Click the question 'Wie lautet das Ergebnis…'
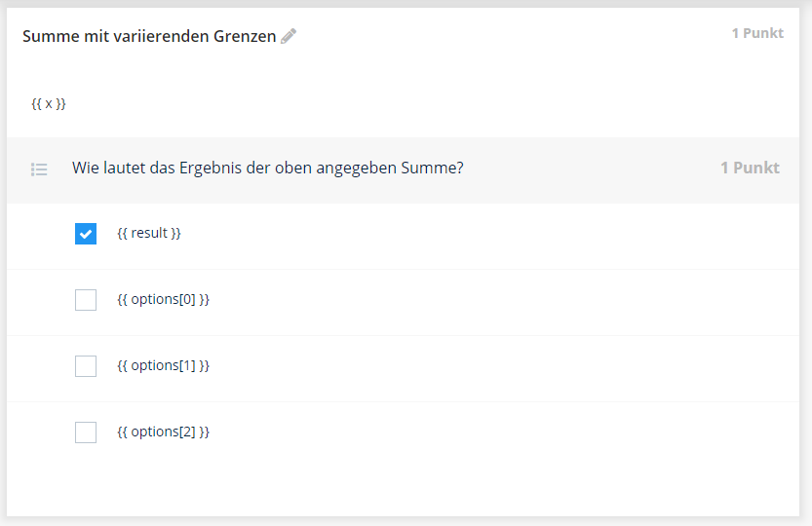Image resolution: width=812 pixels, height=526 pixels. point(268,168)
